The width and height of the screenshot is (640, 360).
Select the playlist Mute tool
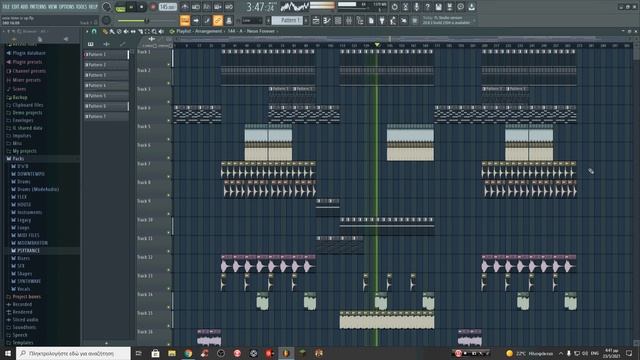[x=126, y=31]
